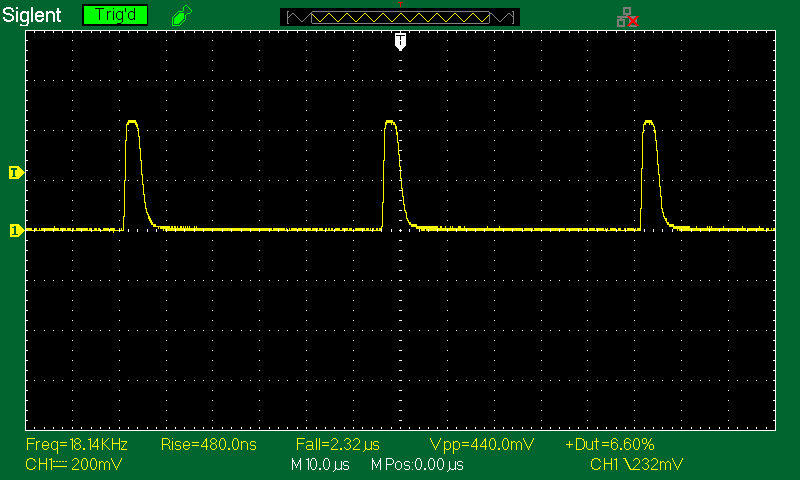
Task: Click the network disconnected icon
Action: [x=627, y=16]
